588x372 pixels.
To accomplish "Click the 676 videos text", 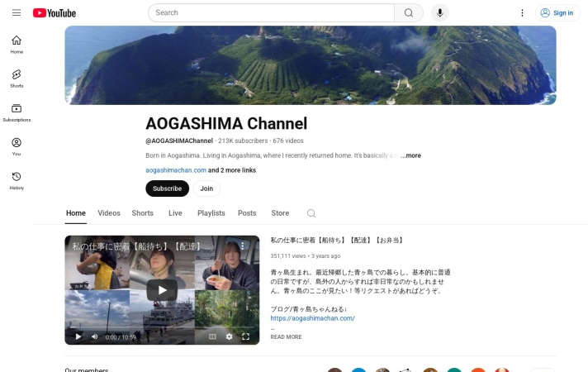I will (x=288, y=141).
